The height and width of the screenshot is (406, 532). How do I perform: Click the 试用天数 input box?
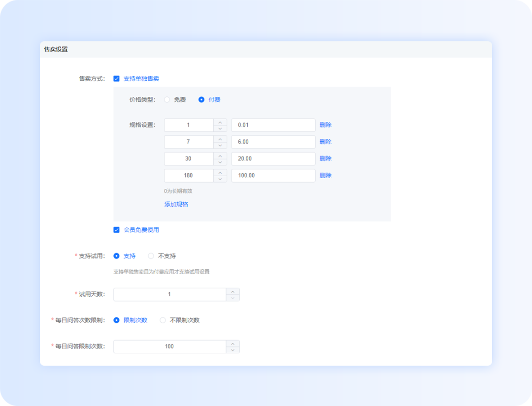coord(170,294)
